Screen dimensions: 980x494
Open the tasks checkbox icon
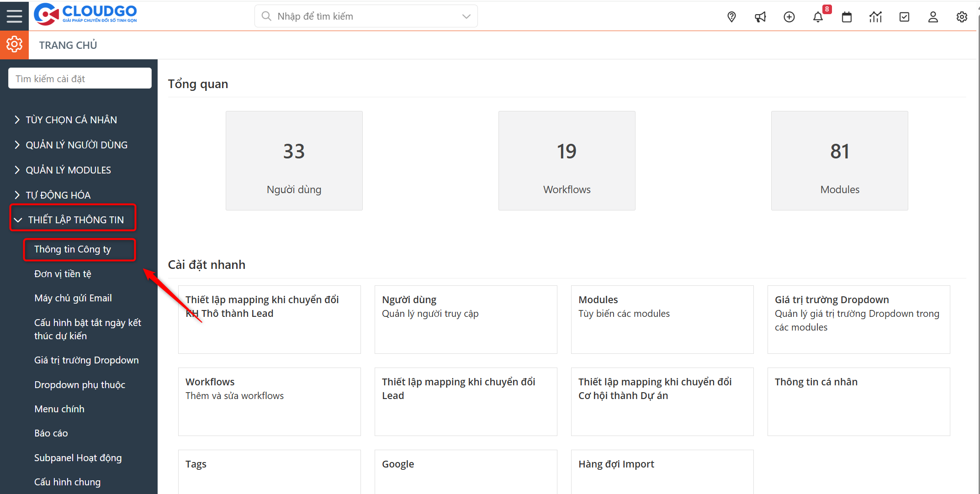(904, 17)
